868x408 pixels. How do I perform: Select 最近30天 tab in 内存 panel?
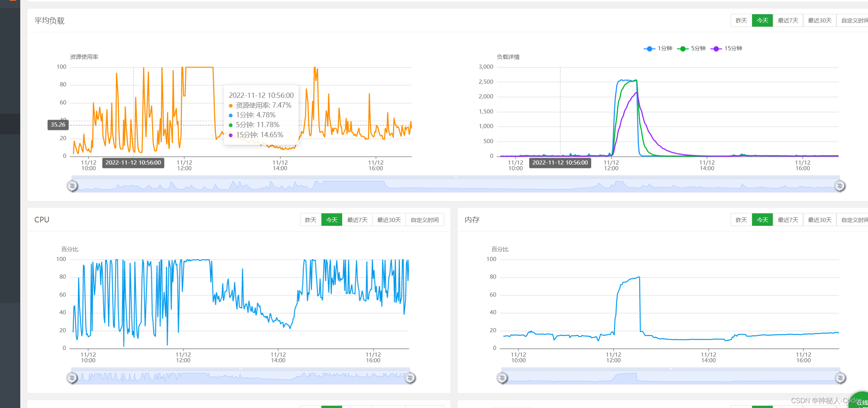pos(820,220)
